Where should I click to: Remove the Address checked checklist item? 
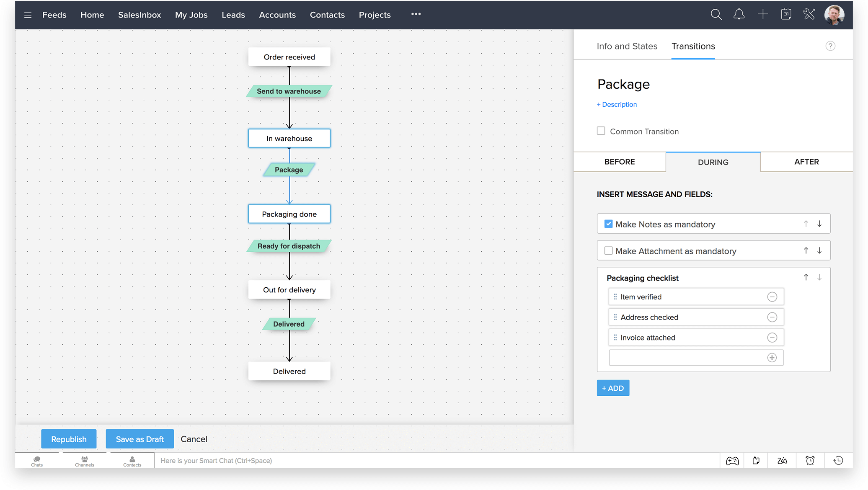[x=772, y=317]
